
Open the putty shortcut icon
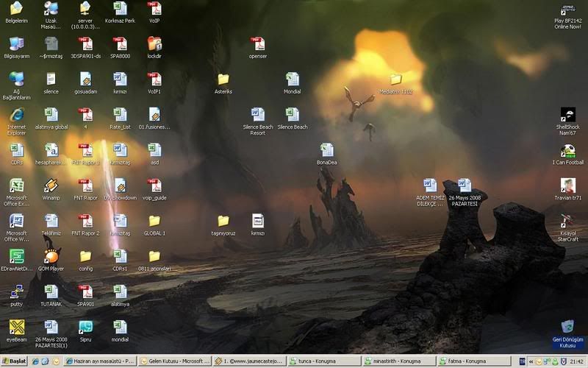[x=16, y=292]
